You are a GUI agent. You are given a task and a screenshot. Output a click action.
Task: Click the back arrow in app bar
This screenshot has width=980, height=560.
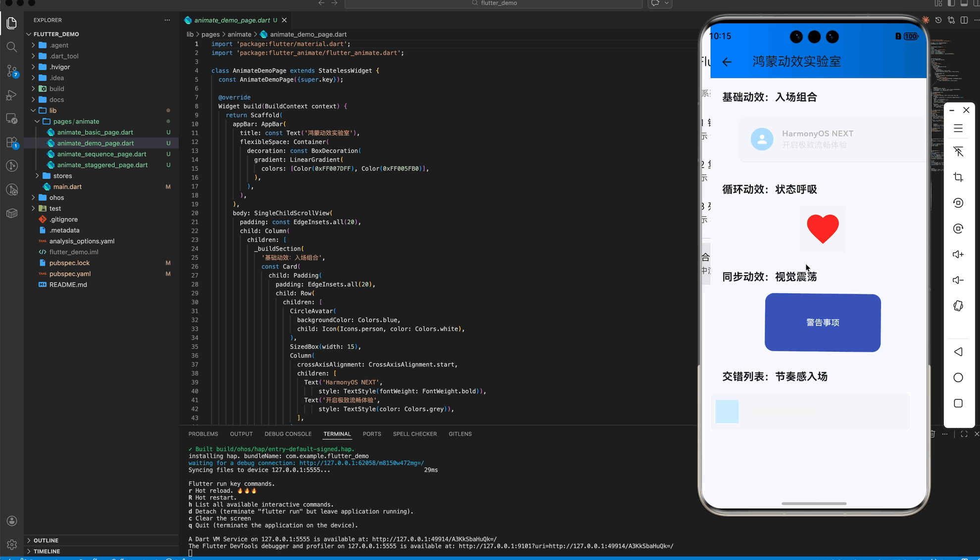[x=727, y=62]
